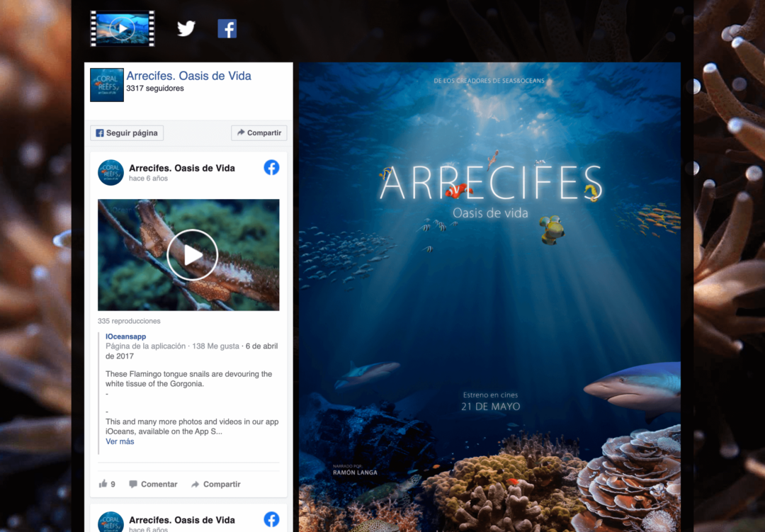Screen dimensions: 765x532
Task: Click Comentar on the first post
Action: coord(153,484)
